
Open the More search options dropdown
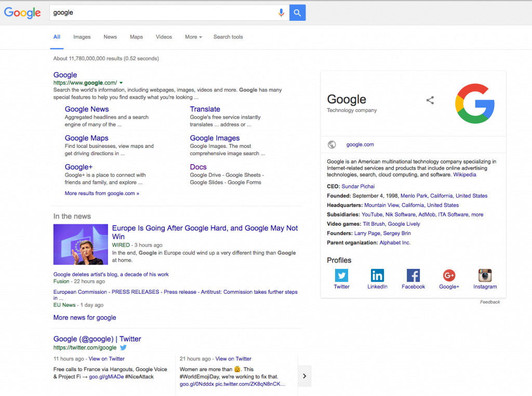coord(193,37)
